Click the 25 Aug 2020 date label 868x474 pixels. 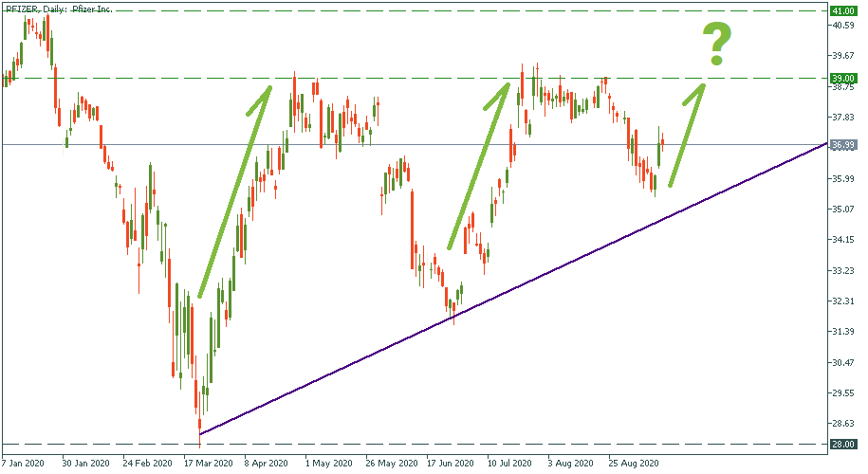tap(634, 465)
